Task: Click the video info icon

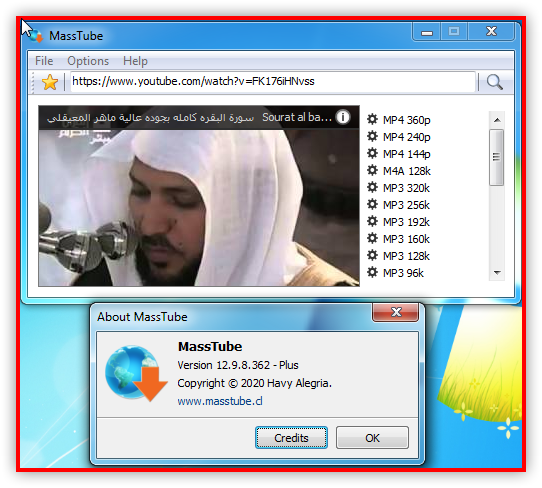Action: point(343,117)
